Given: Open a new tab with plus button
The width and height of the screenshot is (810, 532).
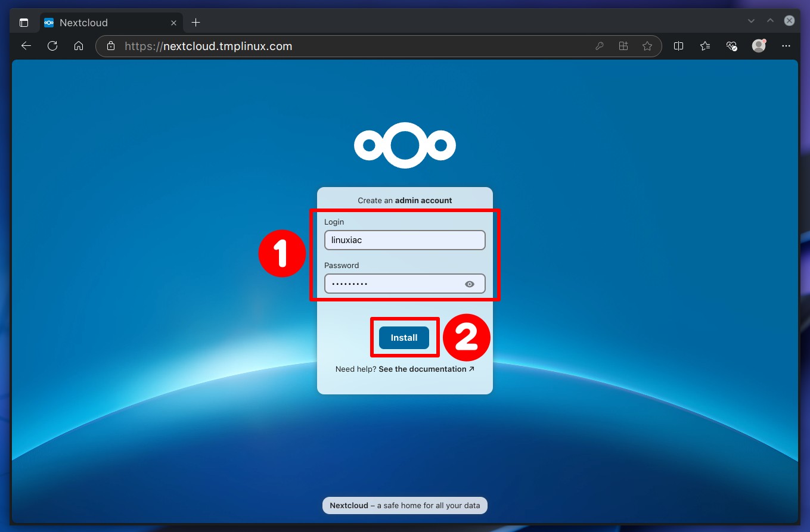Looking at the screenshot, I should 195,23.
